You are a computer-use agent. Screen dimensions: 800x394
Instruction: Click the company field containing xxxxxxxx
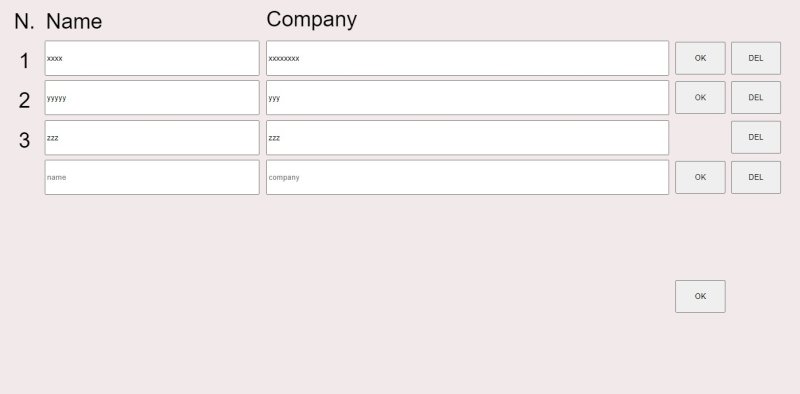(467, 58)
